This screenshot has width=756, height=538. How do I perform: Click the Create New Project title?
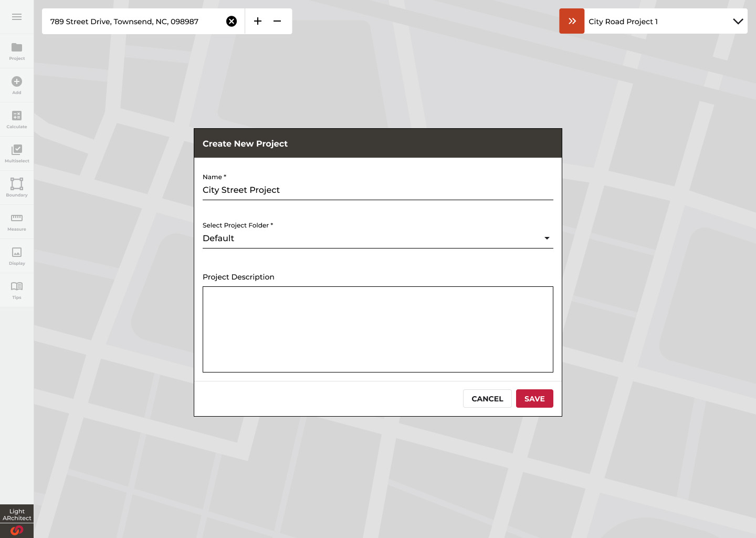pos(245,143)
